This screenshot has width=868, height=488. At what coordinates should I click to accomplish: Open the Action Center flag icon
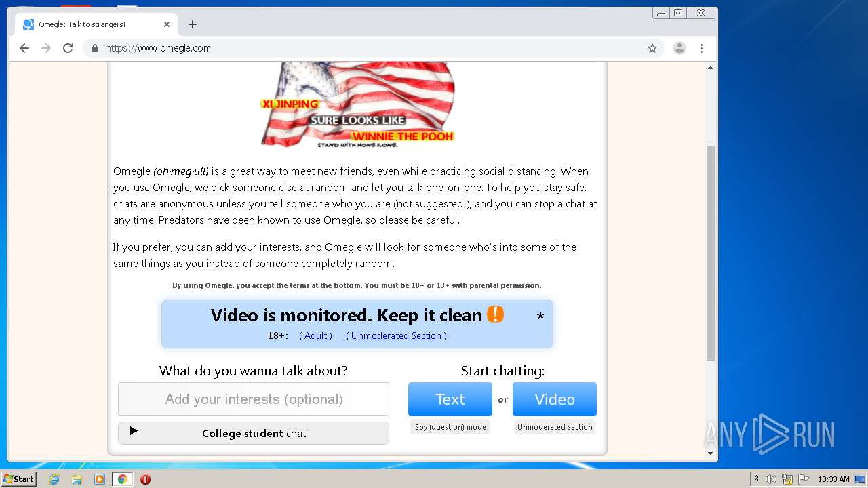(804, 479)
